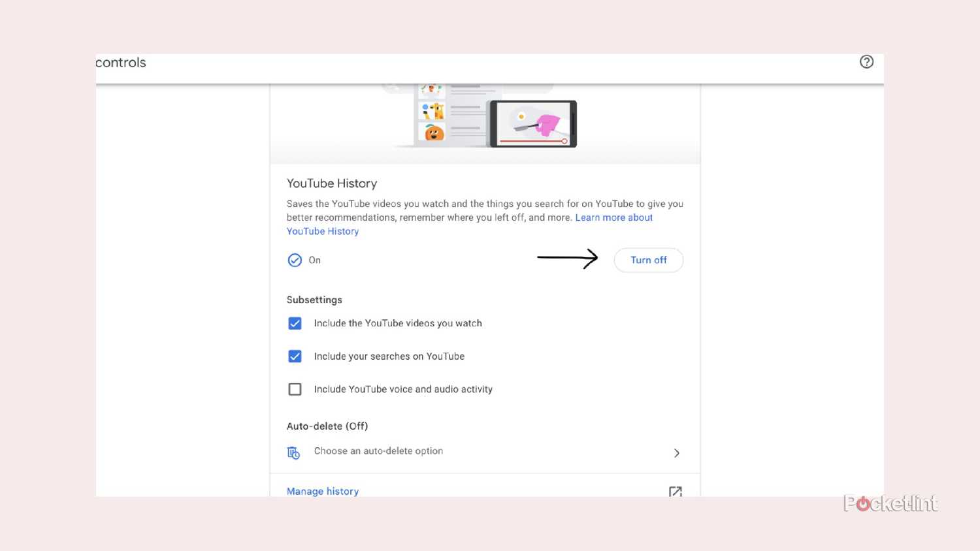
Task: Click the orange pumpkin icon in the illustration
Action: point(434,133)
